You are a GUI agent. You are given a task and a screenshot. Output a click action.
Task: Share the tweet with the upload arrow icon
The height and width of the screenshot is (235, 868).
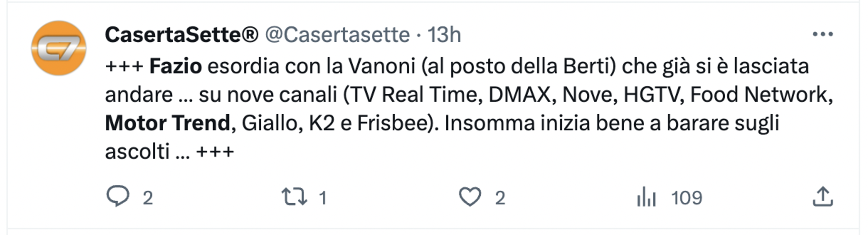tap(822, 196)
